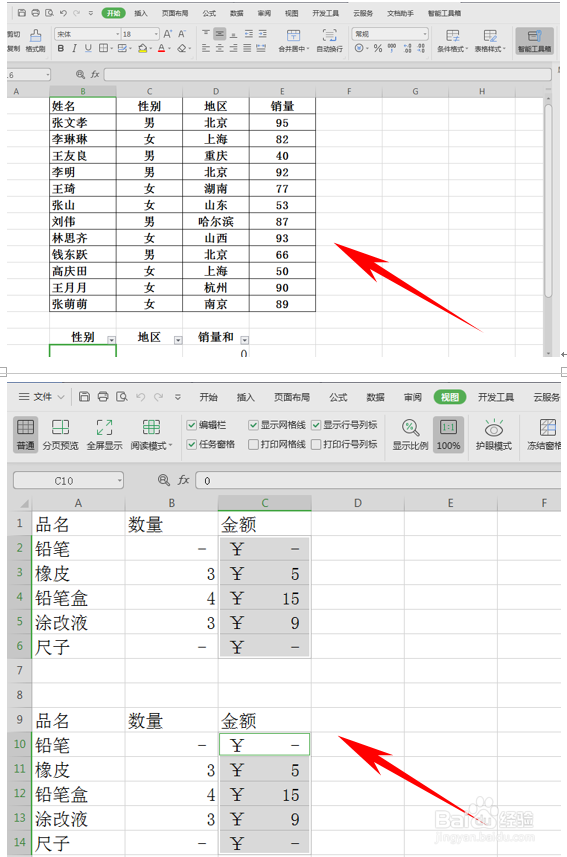
Task: Open the 开发工具 tab in bottom window
Action: tap(495, 397)
